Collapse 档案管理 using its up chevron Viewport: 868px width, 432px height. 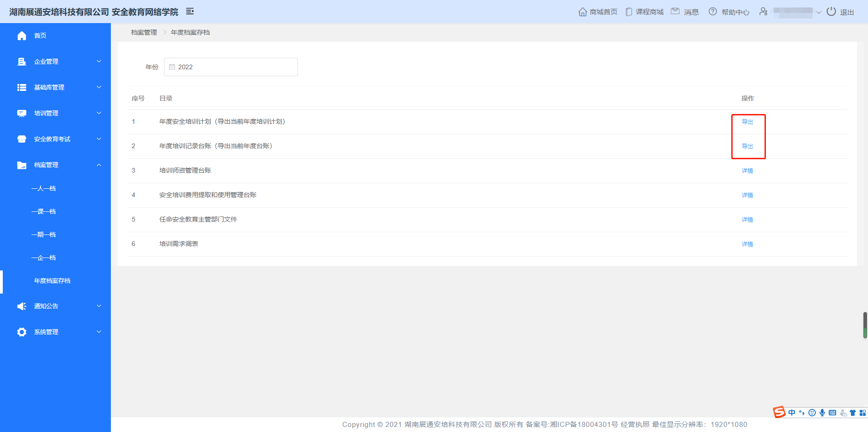pos(99,165)
